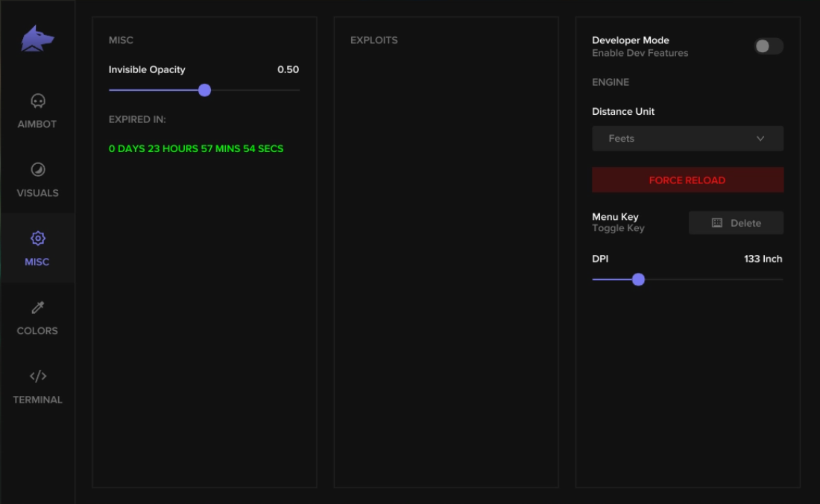Switch to the COLORS tab label
The width and height of the screenshot is (820, 504).
[x=37, y=330]
